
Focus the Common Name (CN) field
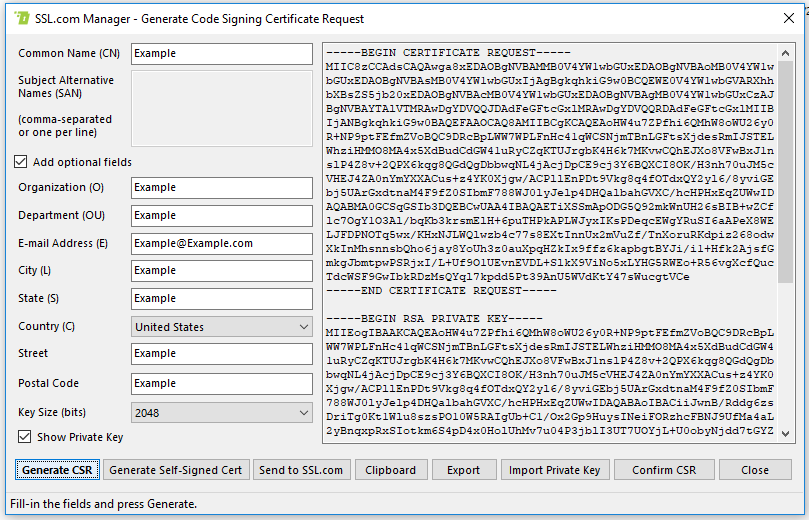click(x=222, y=54)
